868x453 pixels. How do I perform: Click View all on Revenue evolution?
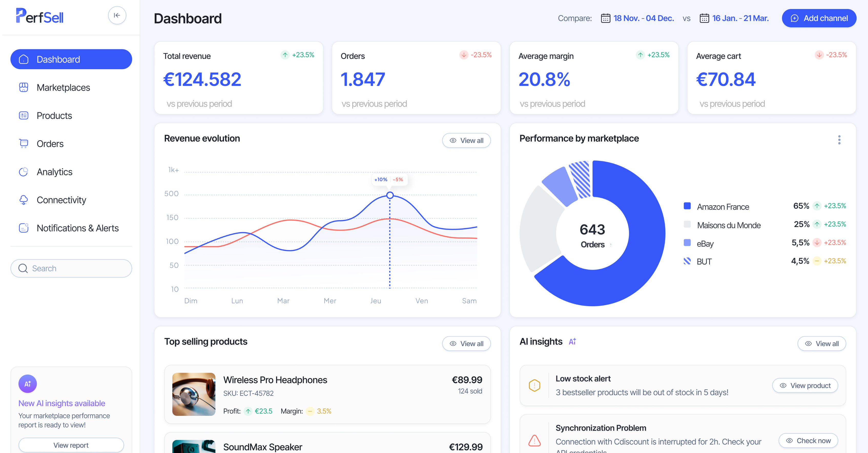point(466,140)
